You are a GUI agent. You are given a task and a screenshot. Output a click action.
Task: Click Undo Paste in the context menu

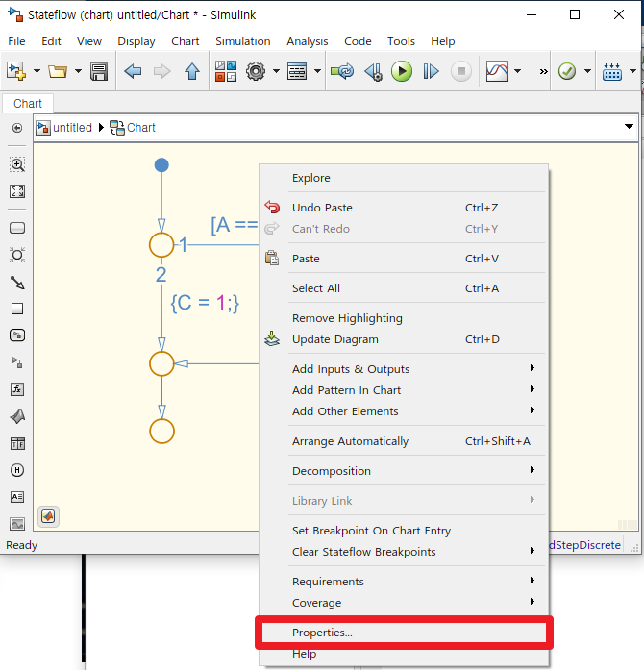(404, 208)
